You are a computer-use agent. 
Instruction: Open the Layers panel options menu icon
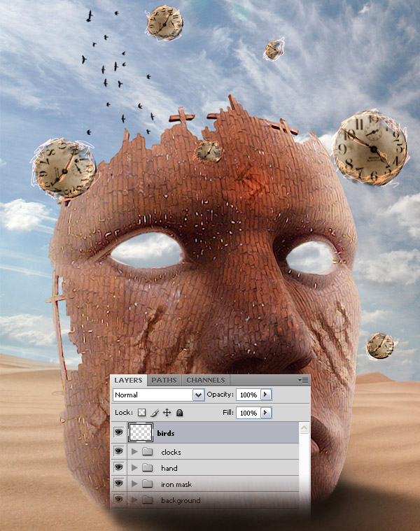pos(303,380)
